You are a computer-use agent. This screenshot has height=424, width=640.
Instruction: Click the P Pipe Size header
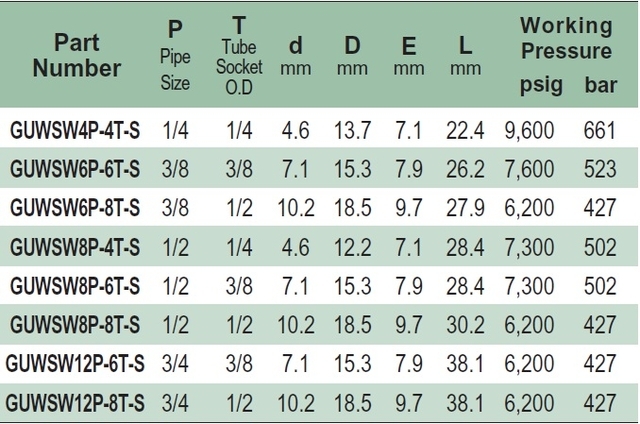point(175,55)
